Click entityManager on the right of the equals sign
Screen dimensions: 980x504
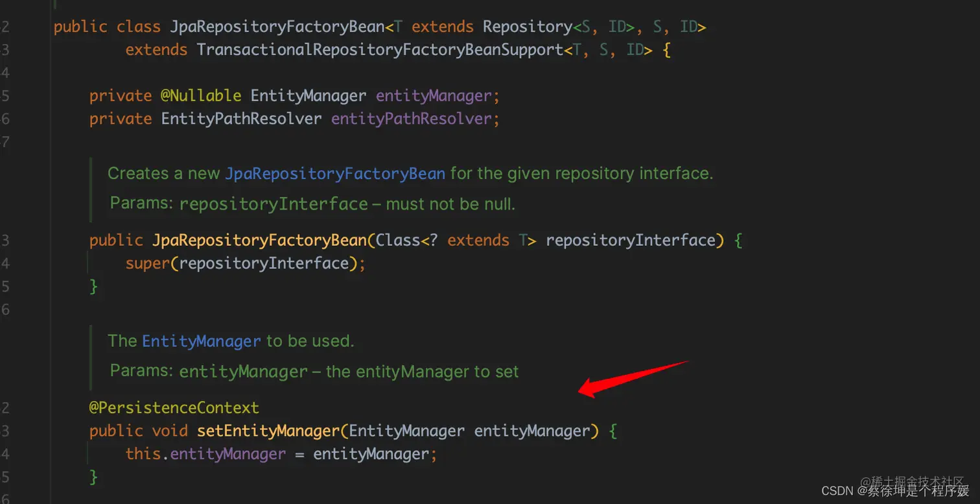pos(371,453)
